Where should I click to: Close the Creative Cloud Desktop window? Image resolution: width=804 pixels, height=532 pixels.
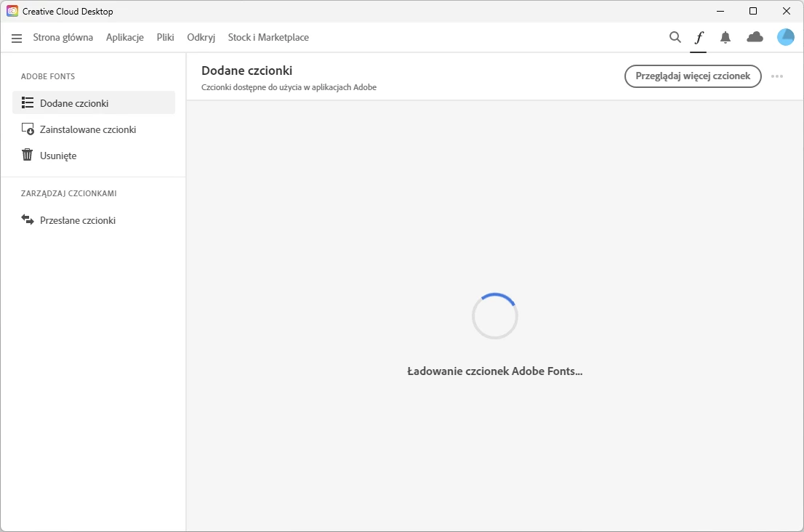tap(786, 11)
